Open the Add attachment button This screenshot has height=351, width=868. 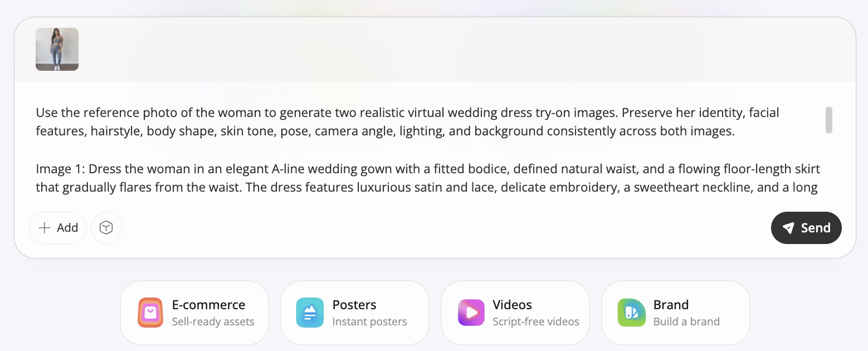tap(58, 228)
